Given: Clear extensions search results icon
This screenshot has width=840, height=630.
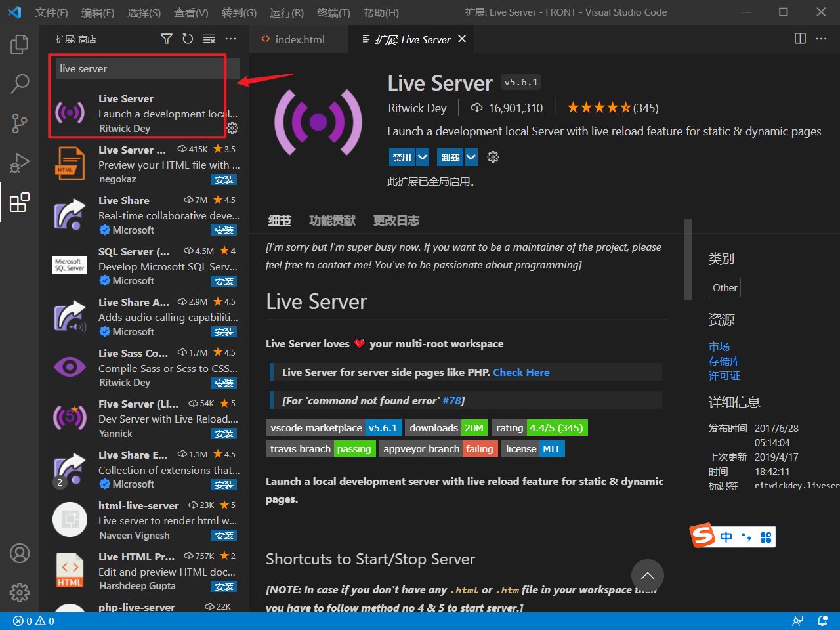Looking at the screenshot, I should [x=209, y=39].
